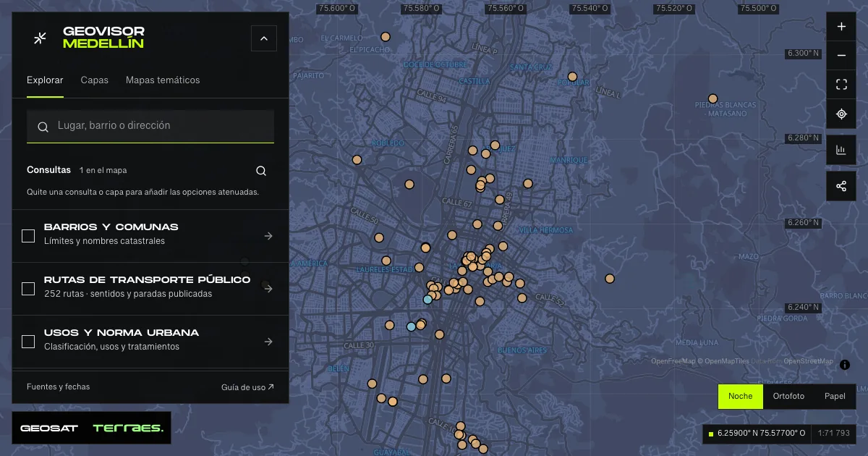The width and height of the screenshot is (868, 456).
Task: Click '252 rutas · sentidos y paradas publicadas'
Action: pos(128,294)
